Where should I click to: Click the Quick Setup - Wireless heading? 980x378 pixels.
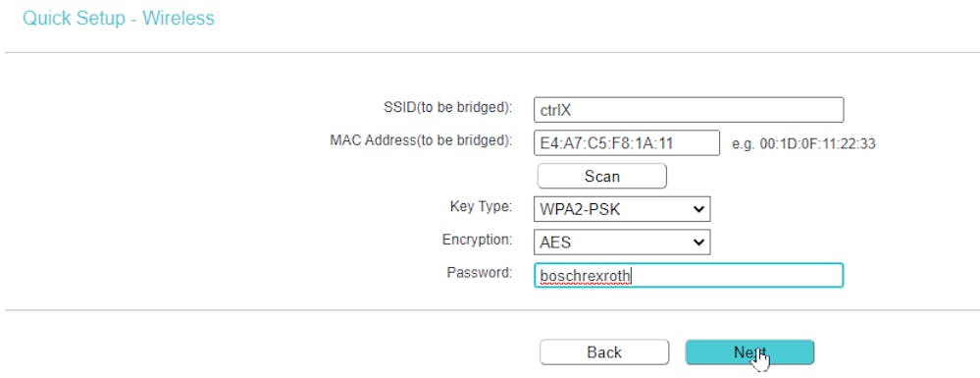[118, 18]
